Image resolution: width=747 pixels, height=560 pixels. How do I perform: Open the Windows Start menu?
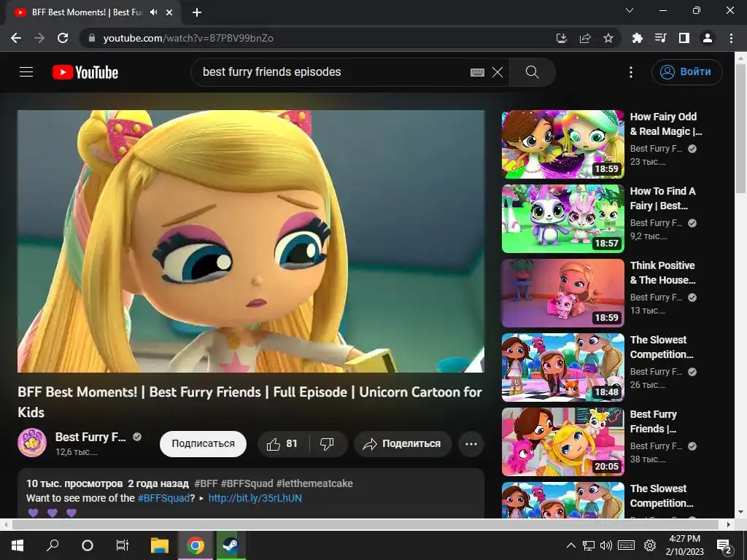(18, 545)
